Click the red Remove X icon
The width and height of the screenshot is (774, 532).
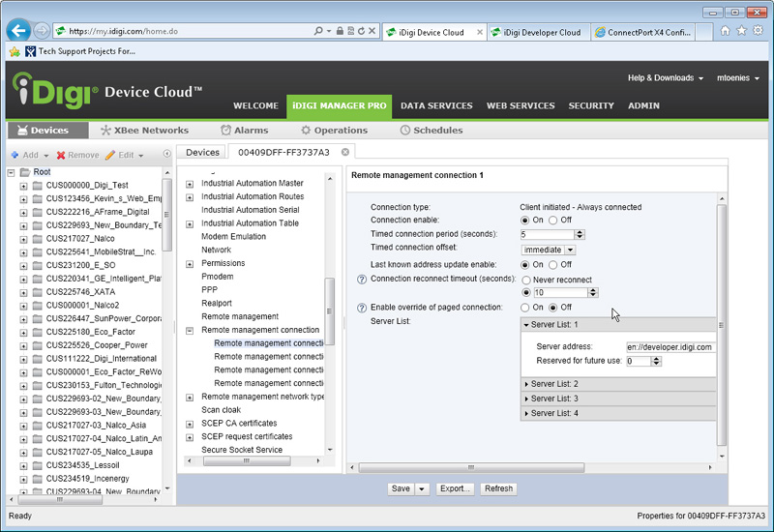coord(61,155)
